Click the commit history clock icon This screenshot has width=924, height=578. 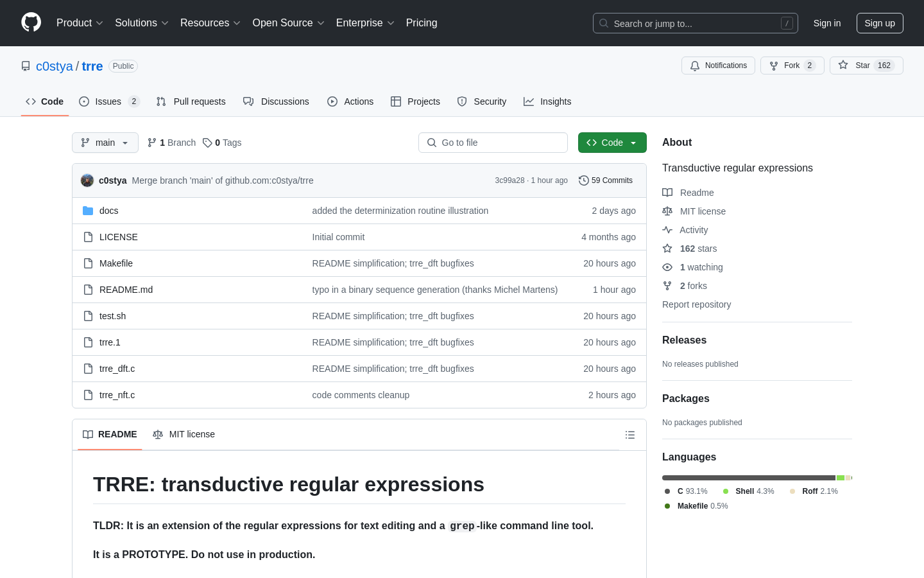[583, 180]
